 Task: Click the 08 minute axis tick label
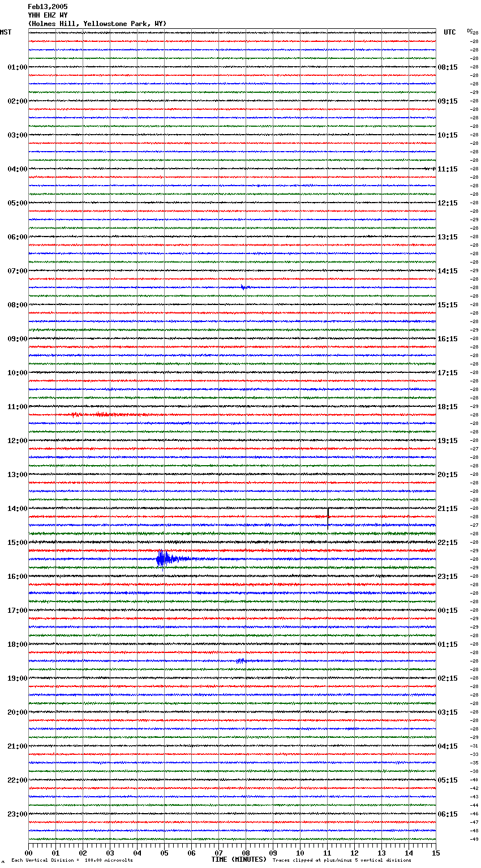click(246, 853)
